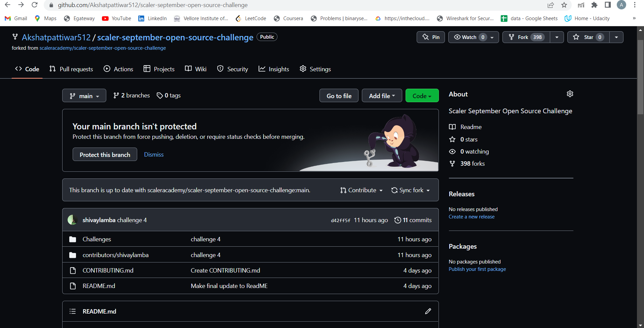This screenshot has width=644, height=328.
Task: Click shivaylamba's profile avatar
Action: pyautogui.click(x=72, y=219)
